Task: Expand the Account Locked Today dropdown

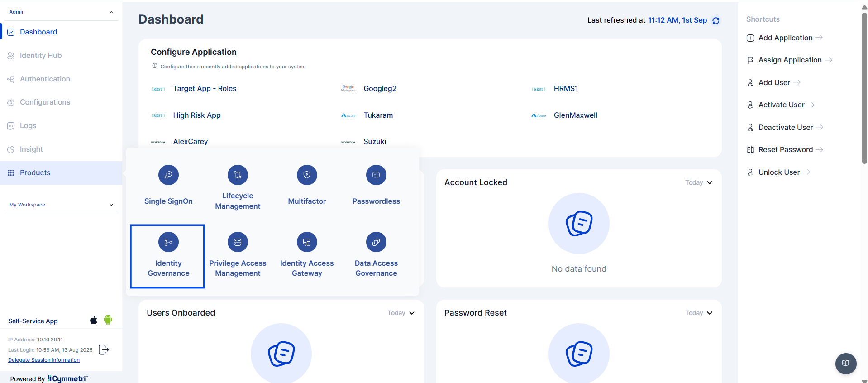Action: tap(699, 182)
